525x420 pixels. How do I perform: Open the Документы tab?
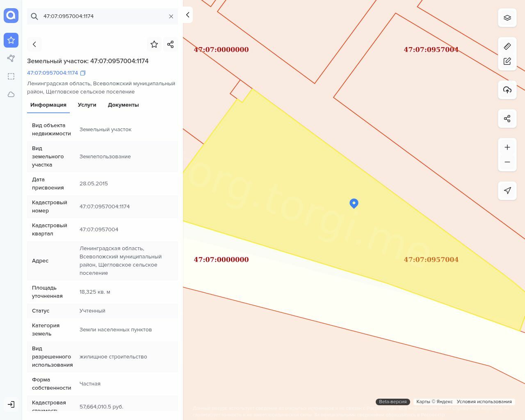point(123,105)
